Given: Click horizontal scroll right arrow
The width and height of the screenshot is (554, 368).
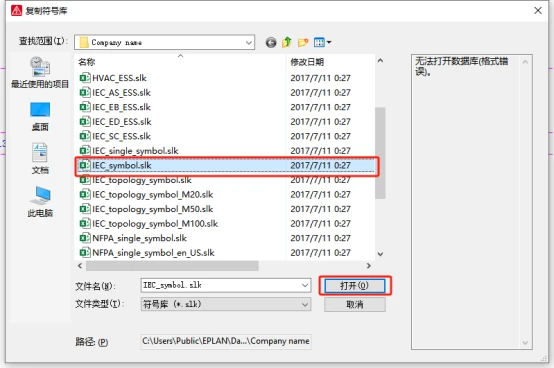Looking at the screenshot, I should tap(369, 266).
